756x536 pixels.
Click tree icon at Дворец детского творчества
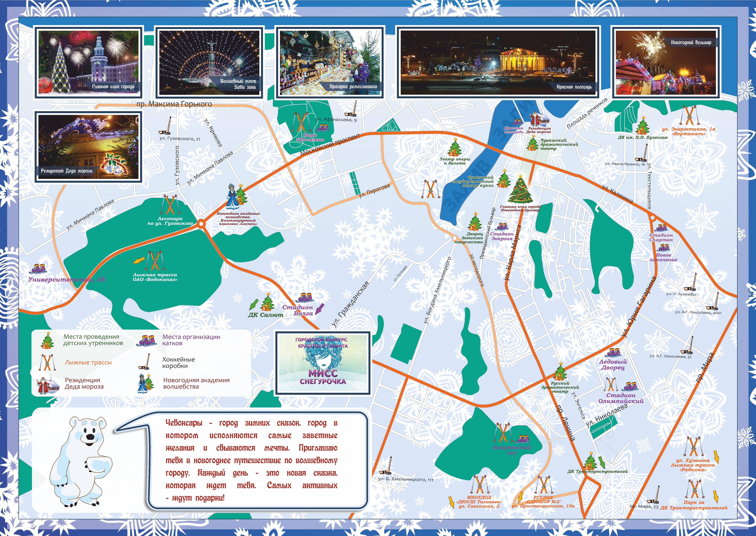(x=475, y=221)
